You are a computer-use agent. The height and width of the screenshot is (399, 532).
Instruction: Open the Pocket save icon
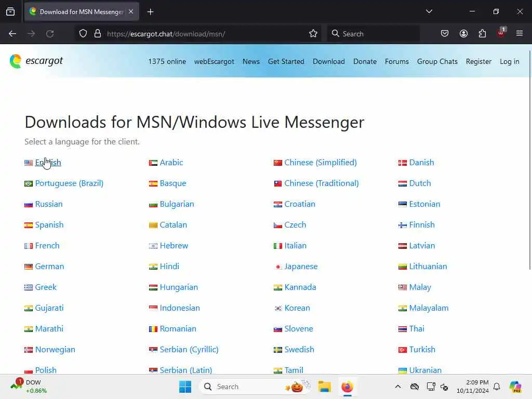tap(445, 34)
